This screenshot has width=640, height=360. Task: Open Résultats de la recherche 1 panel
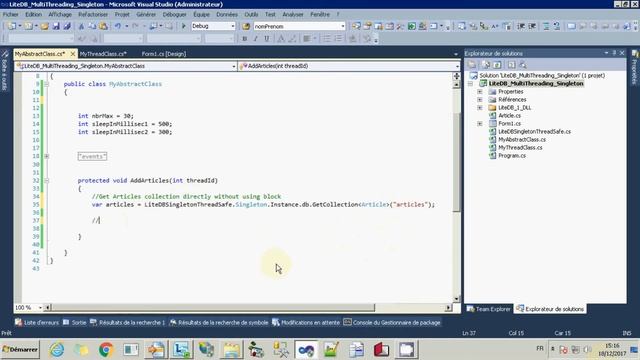[128, 322]
